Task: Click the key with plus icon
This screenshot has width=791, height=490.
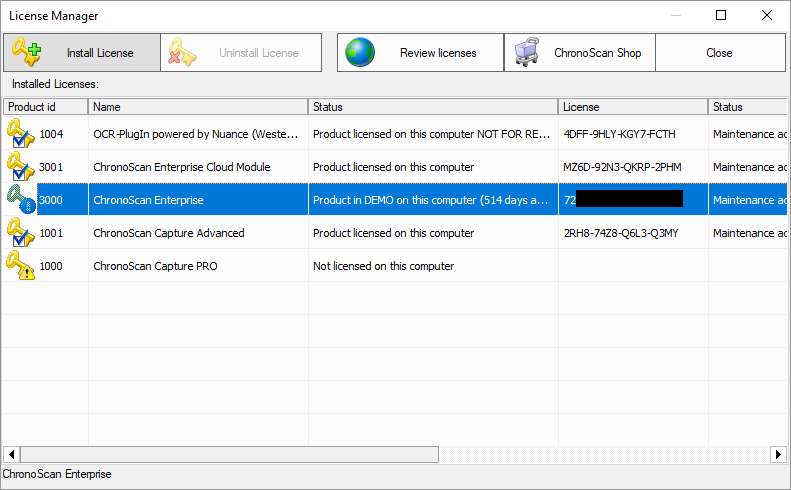Action: 26,52
